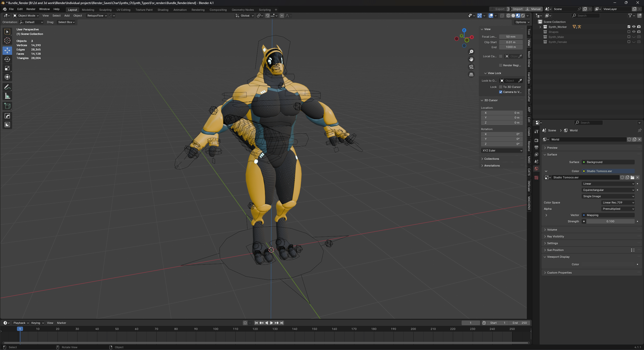Select the 3D Cursor tool

coord(7,40)
